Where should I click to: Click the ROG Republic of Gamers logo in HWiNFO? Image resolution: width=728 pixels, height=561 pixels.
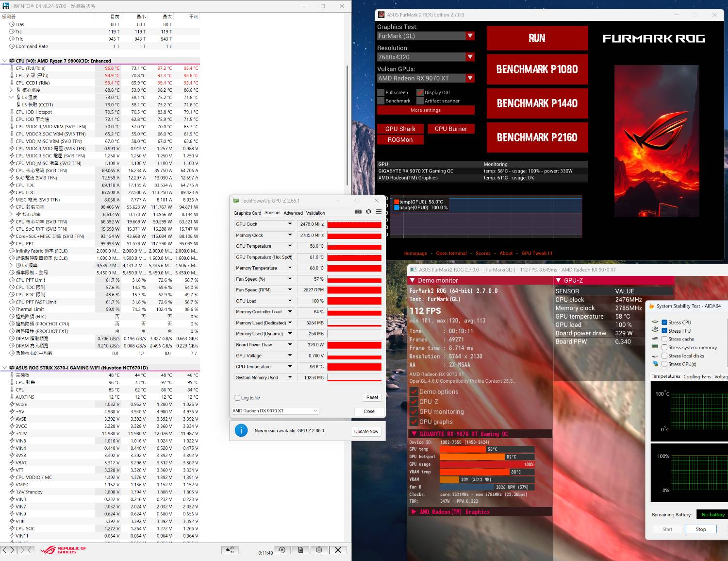pyautogui.click(x=63, y=550)
